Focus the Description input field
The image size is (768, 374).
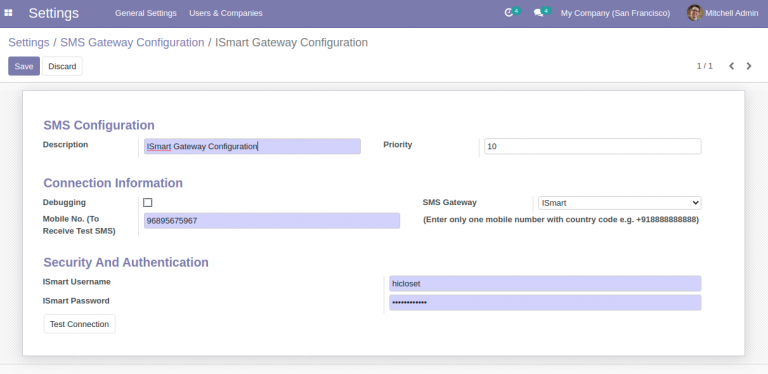click(252, 146)
